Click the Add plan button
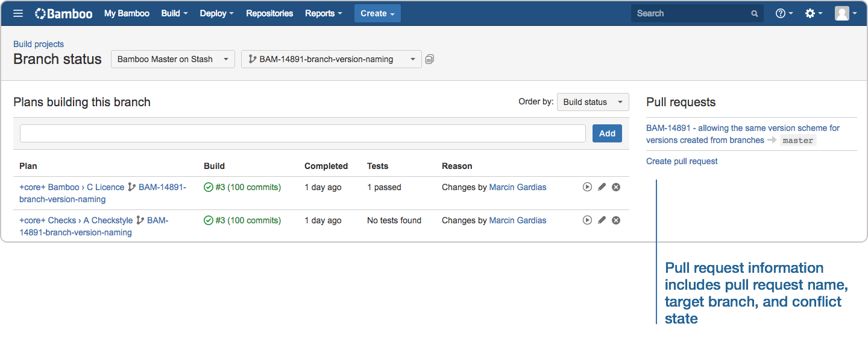Image resolution: width=868 pixels, height=338 pixels. 607,133
